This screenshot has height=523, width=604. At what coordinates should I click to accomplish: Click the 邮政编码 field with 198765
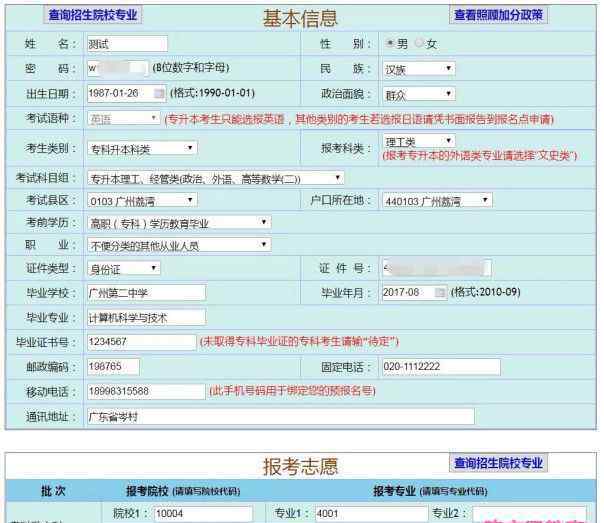(114, 367)
